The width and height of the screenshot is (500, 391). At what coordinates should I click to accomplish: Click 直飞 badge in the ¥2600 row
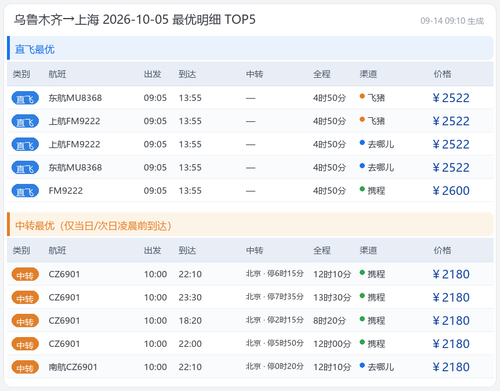(x=25, y=191)
